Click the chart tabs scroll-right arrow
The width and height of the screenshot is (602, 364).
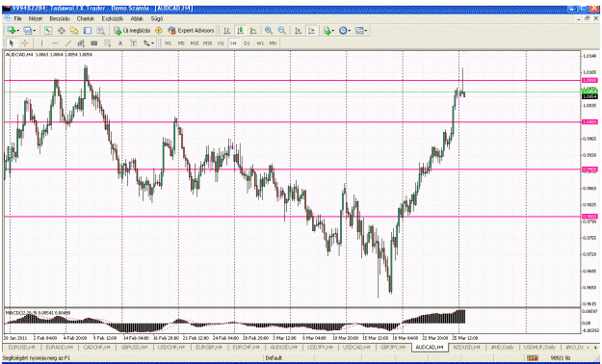coord(595,348)
